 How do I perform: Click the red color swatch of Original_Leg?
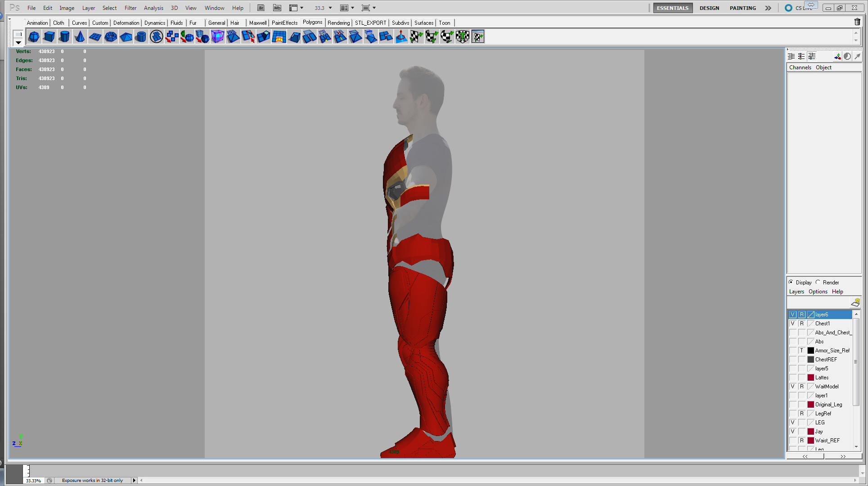(x=811, y=405)
